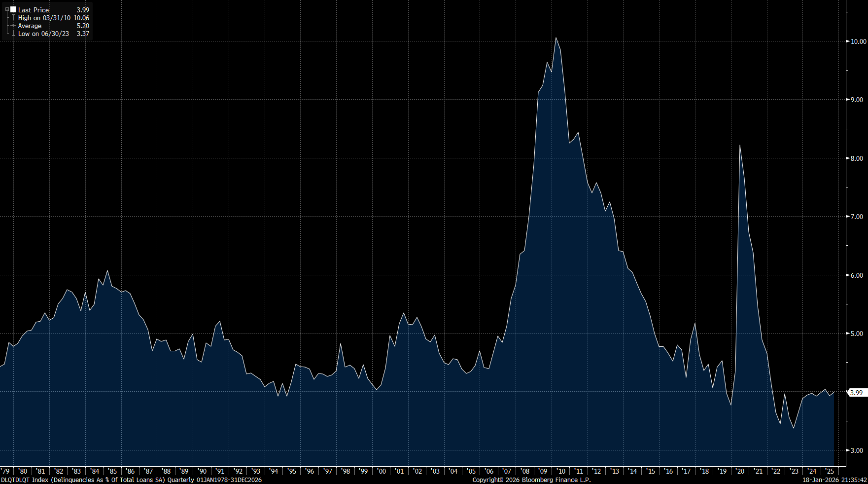
Task: Click the '20 year marker on time axis
Action: pos(740,471)
